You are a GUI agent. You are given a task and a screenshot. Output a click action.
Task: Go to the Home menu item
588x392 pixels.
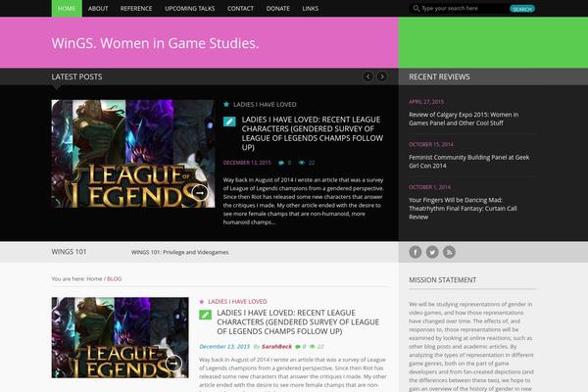pyautogui.click(x=67, y=8)
